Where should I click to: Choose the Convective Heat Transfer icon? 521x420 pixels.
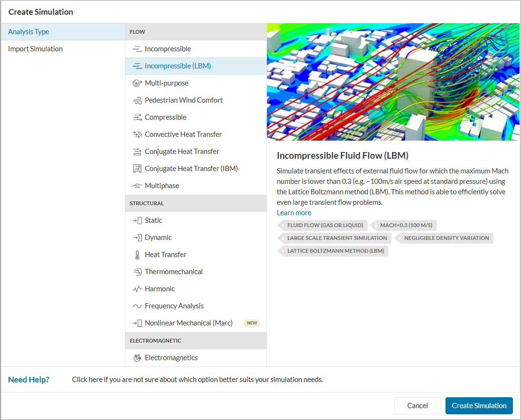tap(137, 134)
